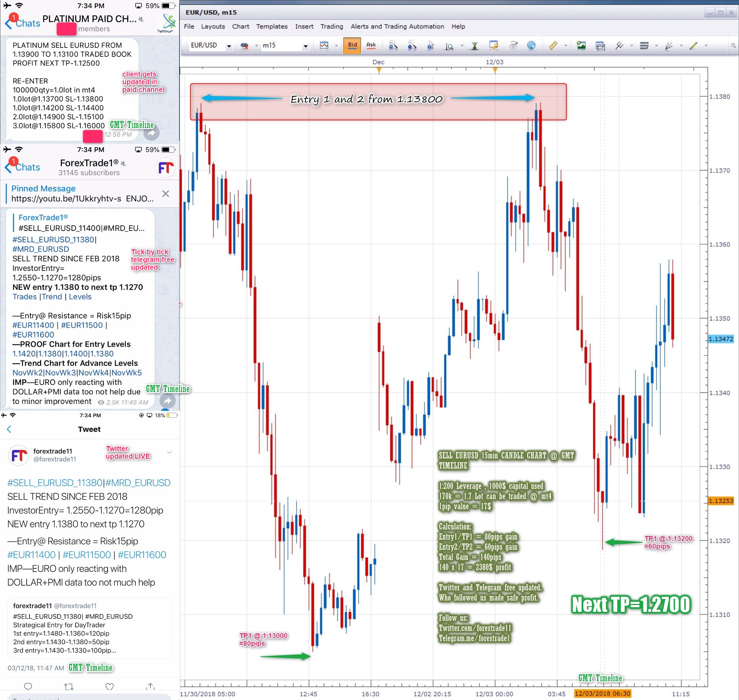Image resolution: width=739 pixels, height=700 pixels.
Task: Toggle the Bid price button
Action: (352, 46)
